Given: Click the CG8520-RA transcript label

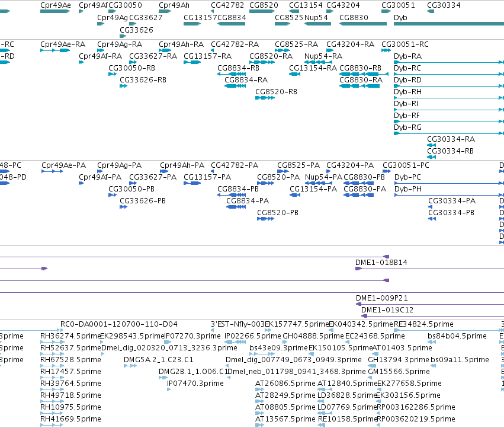Looking at the screenshot, I should pos(271,56).
